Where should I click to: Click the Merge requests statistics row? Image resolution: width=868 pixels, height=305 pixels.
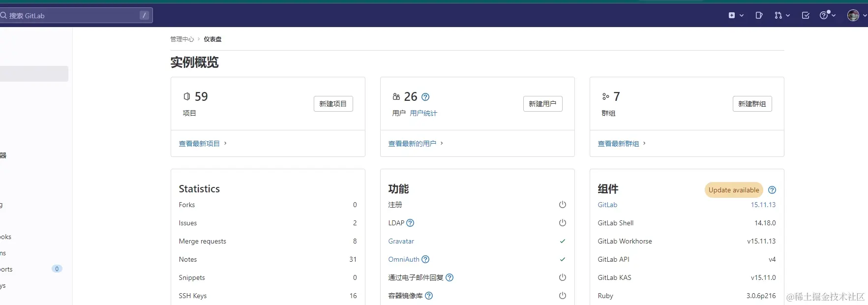(x=268, y=241)
